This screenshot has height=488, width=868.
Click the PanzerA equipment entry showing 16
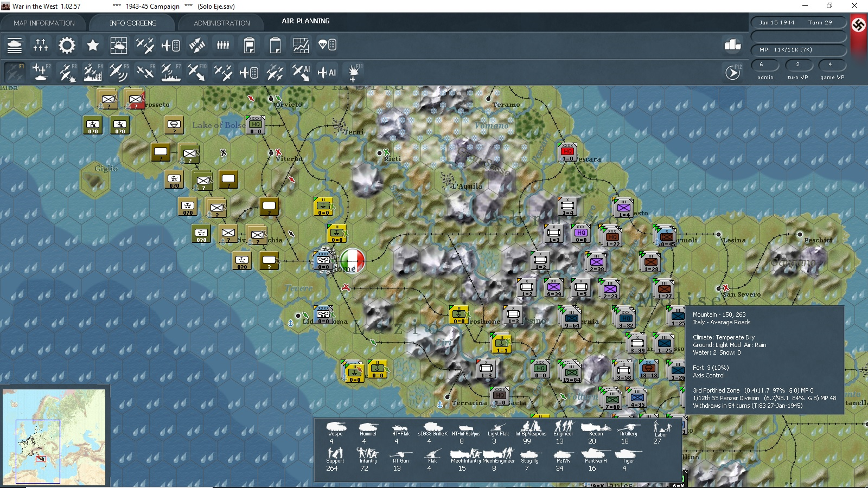[x=595, y=459]
